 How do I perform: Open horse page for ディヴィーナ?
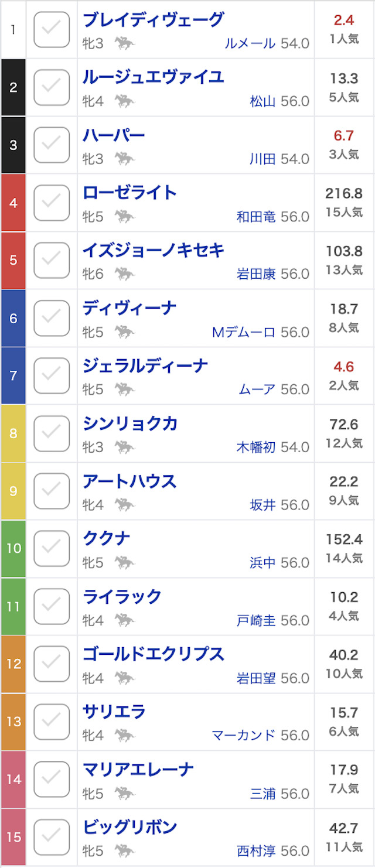(x=129, y=308)
